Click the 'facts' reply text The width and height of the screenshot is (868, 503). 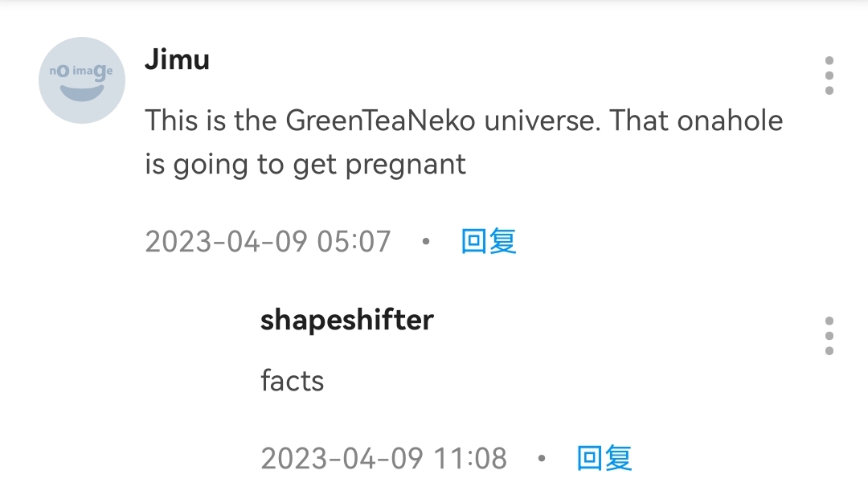click(292, 380)
